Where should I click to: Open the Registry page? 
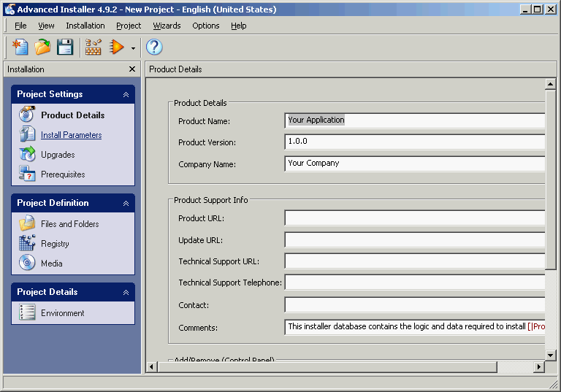pos(55,244)
